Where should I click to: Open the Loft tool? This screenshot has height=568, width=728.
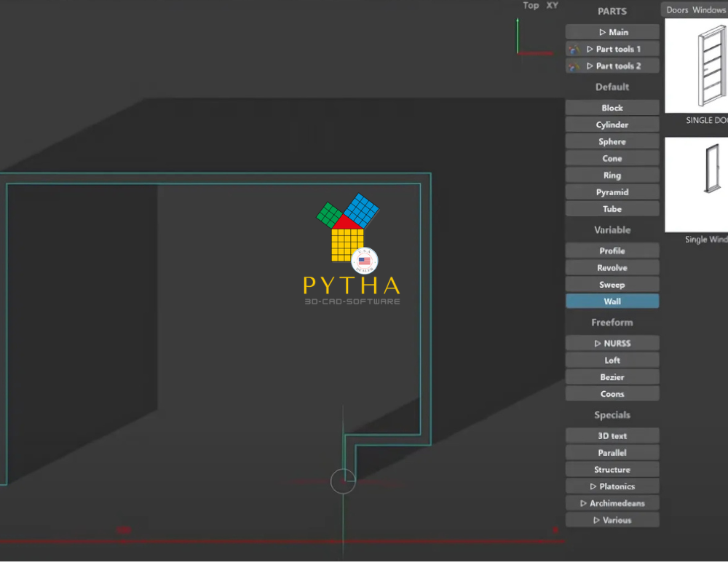(x=612, y=359)
